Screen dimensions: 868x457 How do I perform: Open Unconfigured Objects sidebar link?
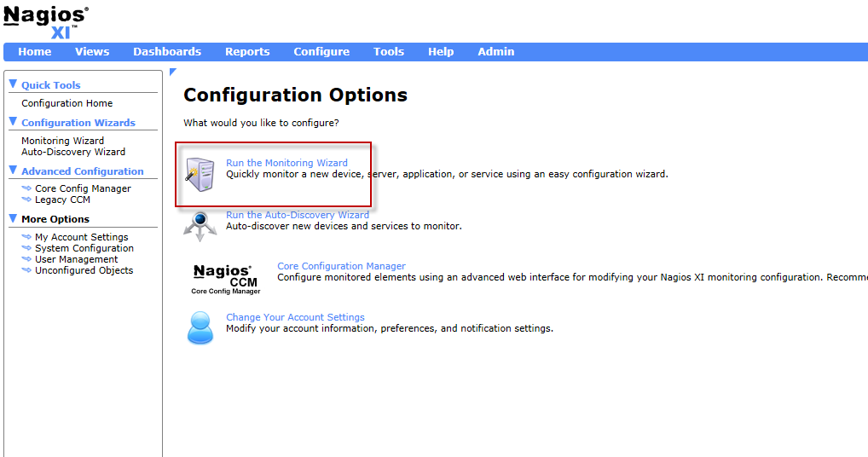(x=84, y=270)
